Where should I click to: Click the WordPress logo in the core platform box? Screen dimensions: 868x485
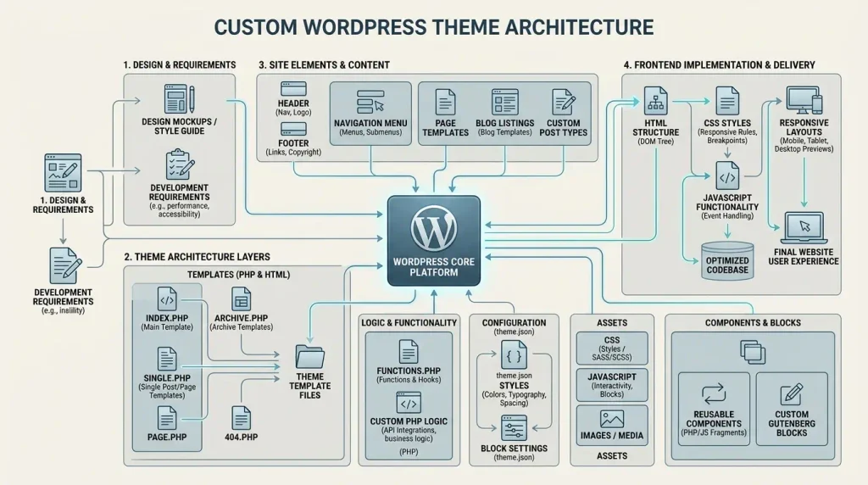click(x=433, y=228)
